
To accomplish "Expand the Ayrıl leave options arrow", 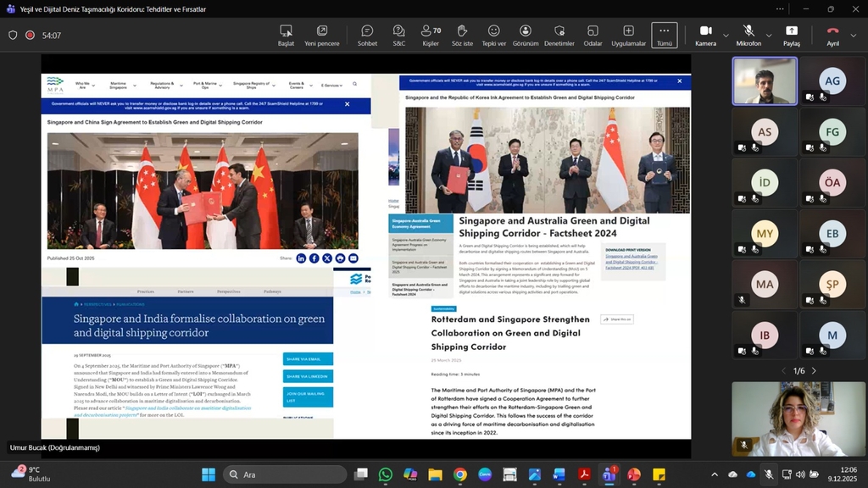I will click(x=854, y=36).
